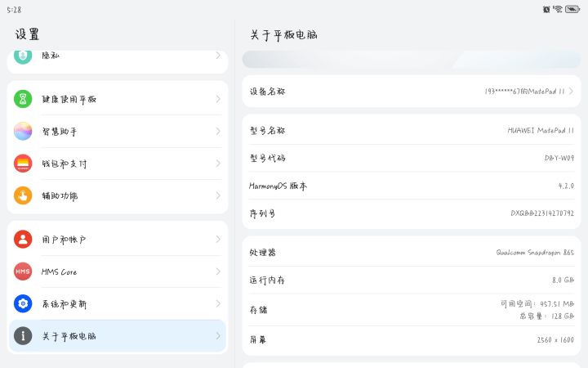Click the red users and accounts icon
This screenshot has width=588, height=368.
[23, 240]
